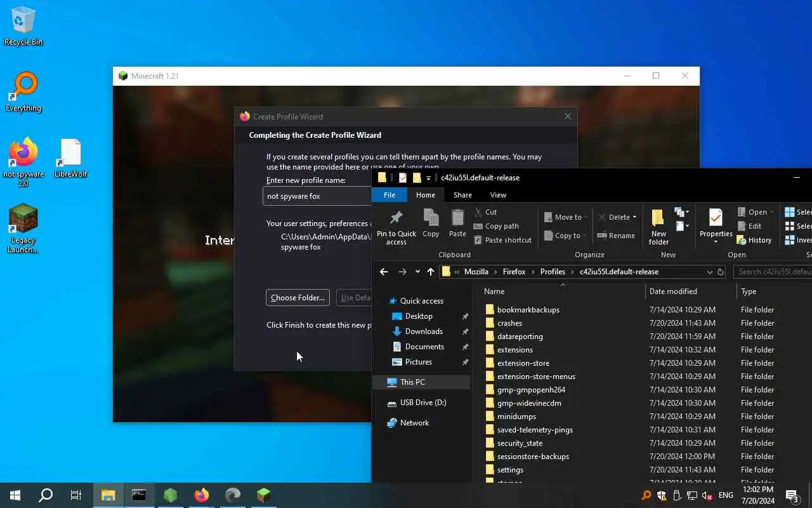
Task: Click Cut in the Clipboard group
Action: tap(485, 212)
